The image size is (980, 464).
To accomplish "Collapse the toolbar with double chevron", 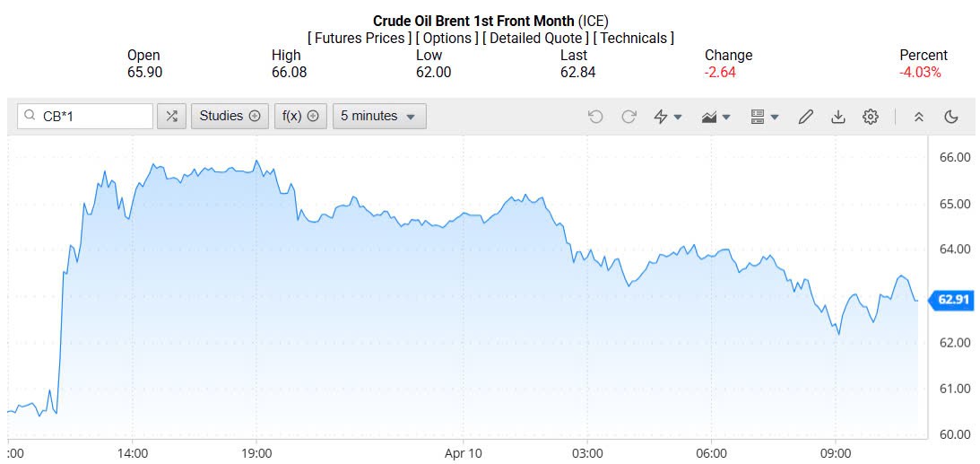I will (x=918, y=117).
